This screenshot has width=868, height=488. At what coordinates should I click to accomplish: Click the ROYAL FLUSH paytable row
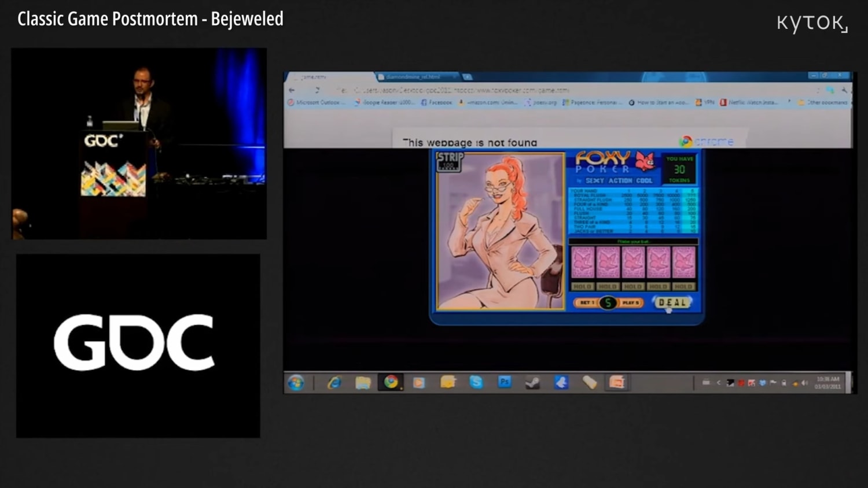click(634, 195)
